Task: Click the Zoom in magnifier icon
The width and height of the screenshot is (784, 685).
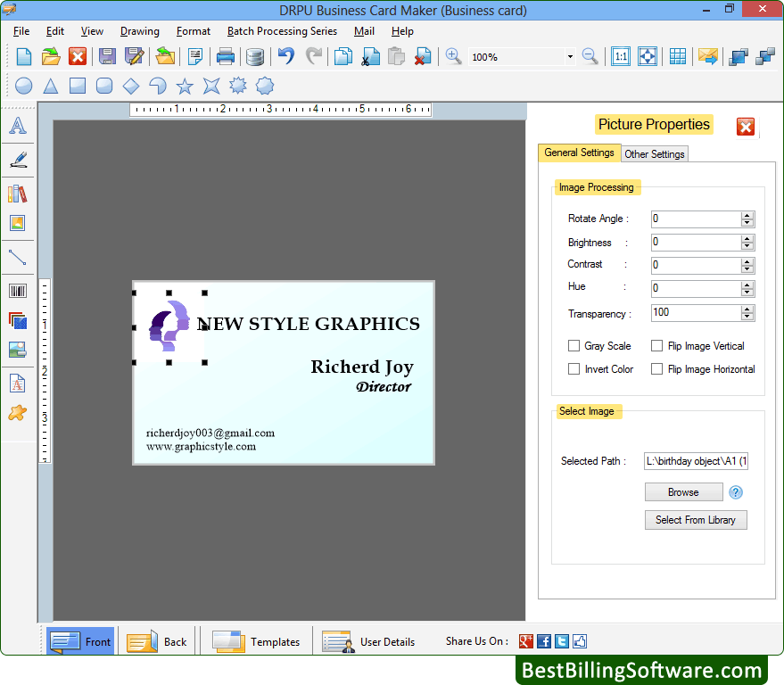Action: (x=453, y=56)
